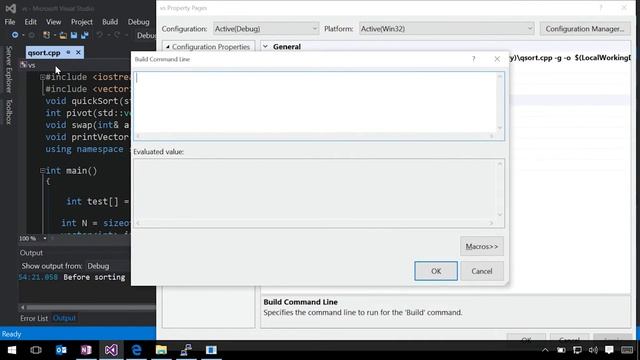Open Windows Start menu
Image resolution: width=640 pixels, height=360 pixels.
click(x=12, y=350)
